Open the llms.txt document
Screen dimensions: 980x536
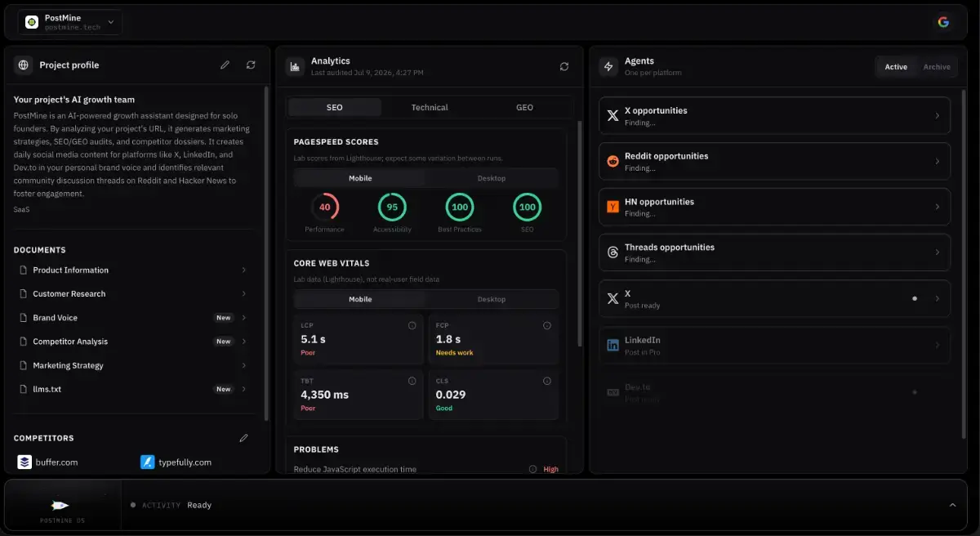[134, 389]
